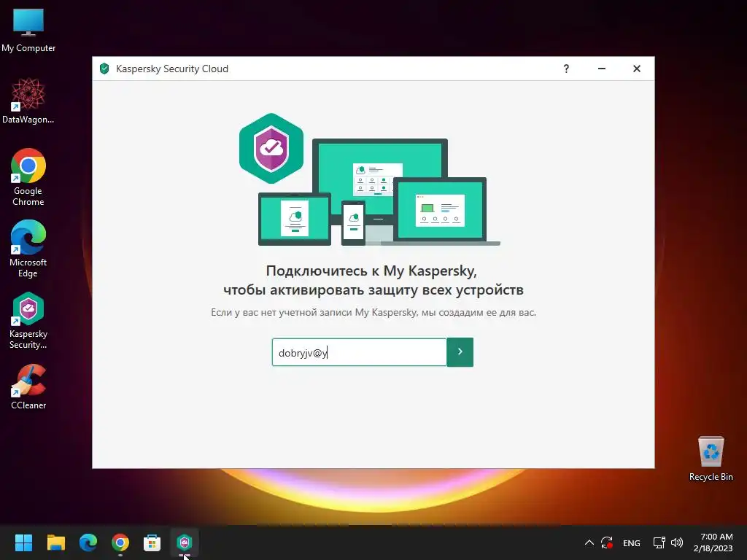Switch the ENG input language indicator
The image size is (747, 560).
(x=632, y=542)
